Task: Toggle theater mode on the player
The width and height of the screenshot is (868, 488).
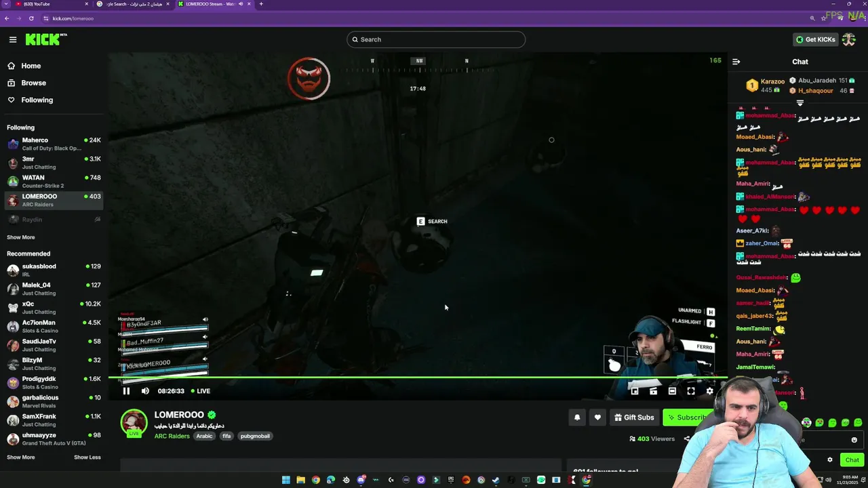Action: click(x=672, y=391)
